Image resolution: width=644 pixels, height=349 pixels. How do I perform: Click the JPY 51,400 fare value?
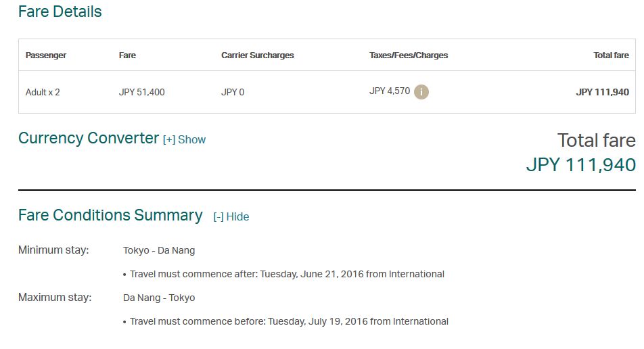[x=141, y=93]
